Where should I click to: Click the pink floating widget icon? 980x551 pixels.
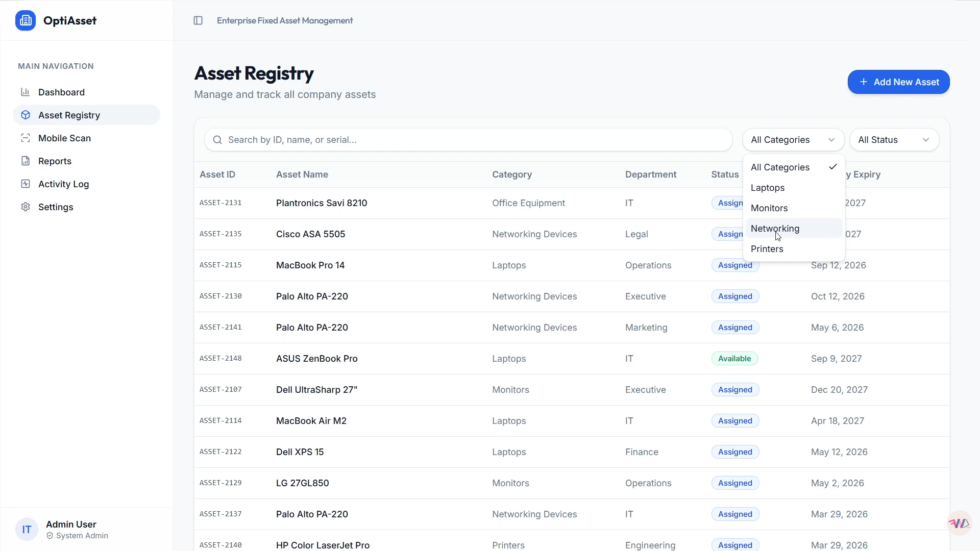point(959,523)
